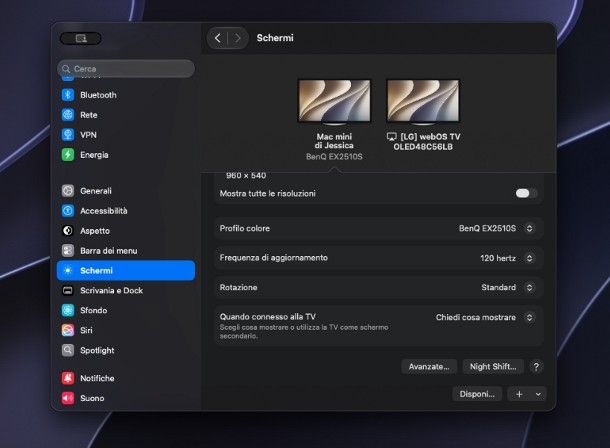Image resolution: width=610 pixels, height=448 pixels.
Task: Click the Barra dei menu icon
Action: 68,250
